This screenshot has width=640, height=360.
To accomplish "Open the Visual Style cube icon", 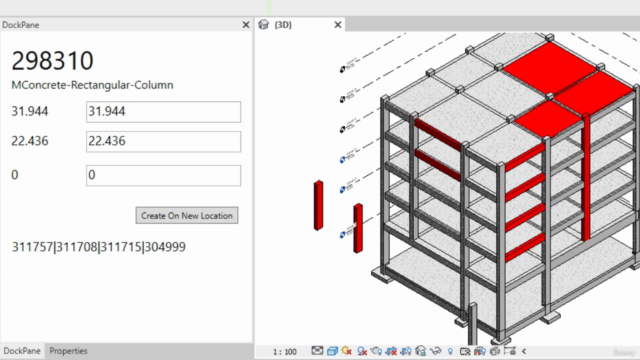I will (332, 351).
